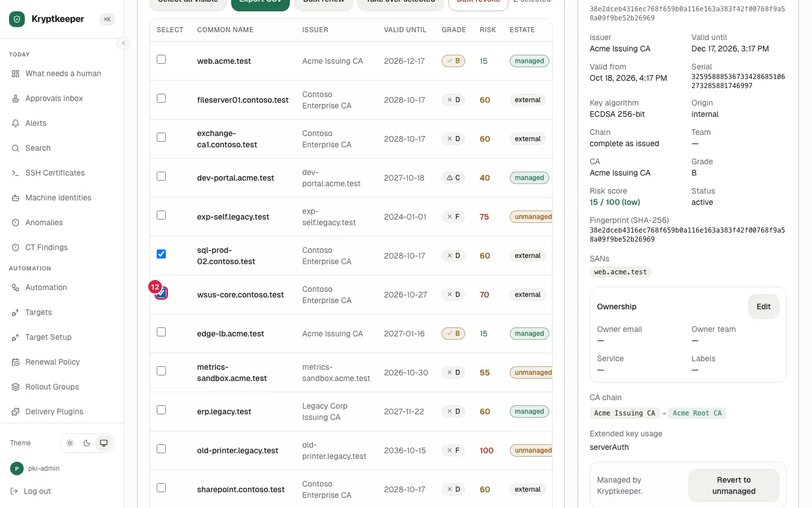Click the Target Setup icon
This screenshot has height=508, width=812.
(x=16, y=337)
